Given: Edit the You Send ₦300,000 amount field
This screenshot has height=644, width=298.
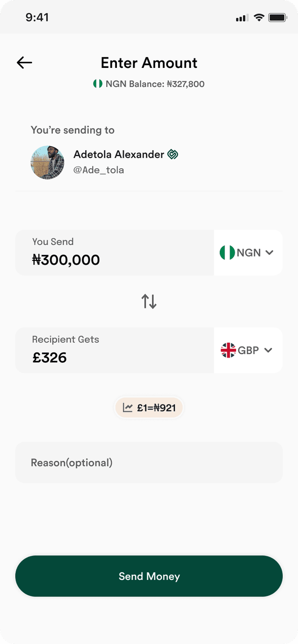Looking at the screenshot, I should 115,252.
